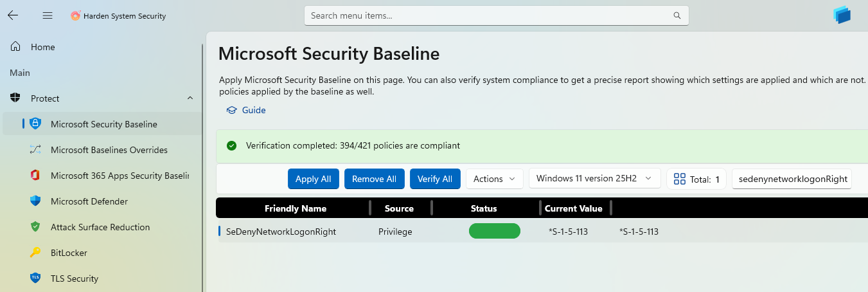Open the Windows 11 version 25H2 dropdown

tap(594, 178)
